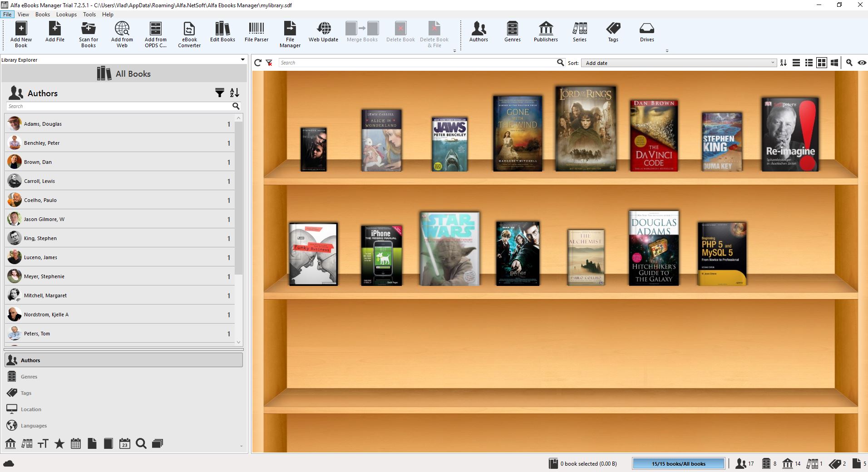This screenshot has height=472, width=868.
Task: Sort authors A-Z with the sort icon
Action: pos(234,93)
